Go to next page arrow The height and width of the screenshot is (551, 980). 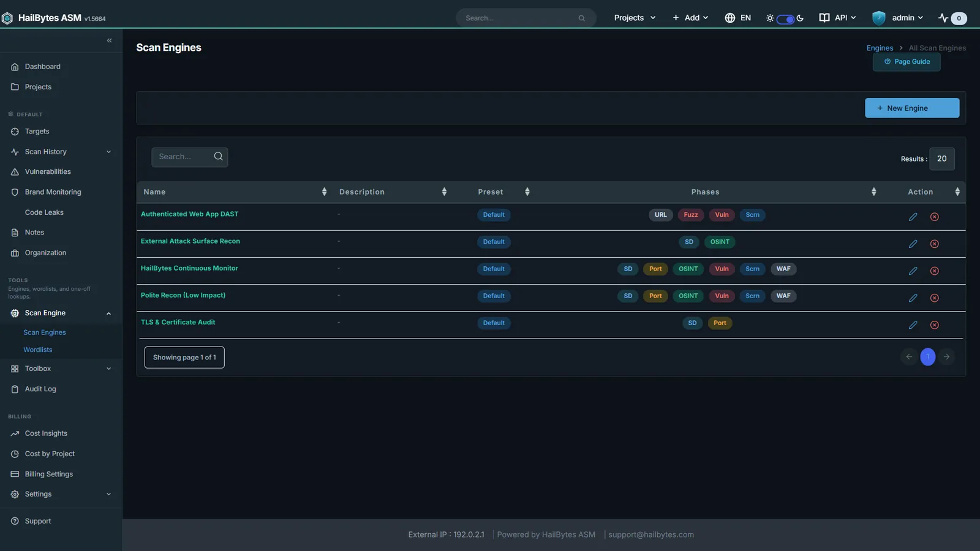tap(946, 356)
